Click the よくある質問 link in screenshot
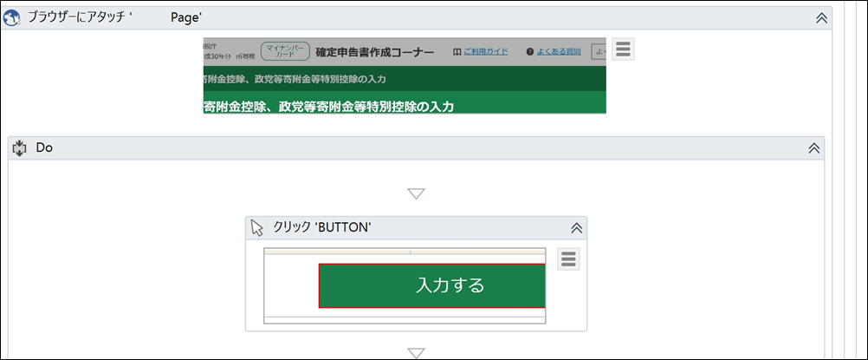This screenshot has height=360, width=868. [559, 51]
